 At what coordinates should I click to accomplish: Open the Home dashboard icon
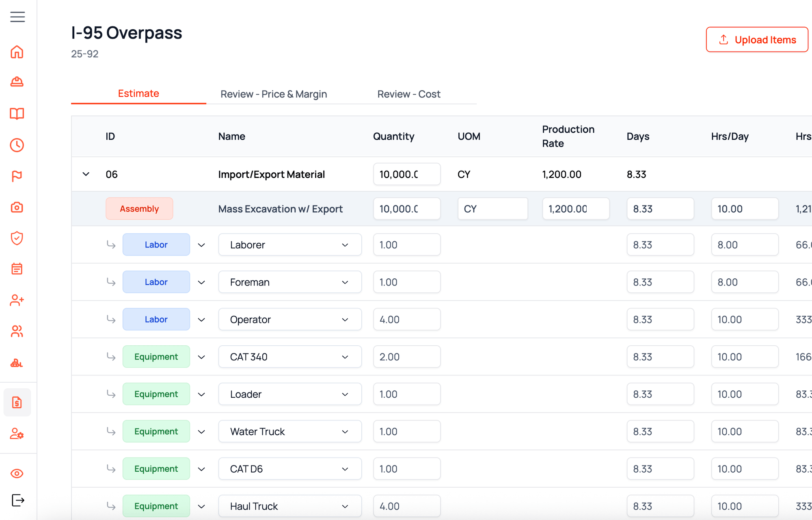coord(17,52)
